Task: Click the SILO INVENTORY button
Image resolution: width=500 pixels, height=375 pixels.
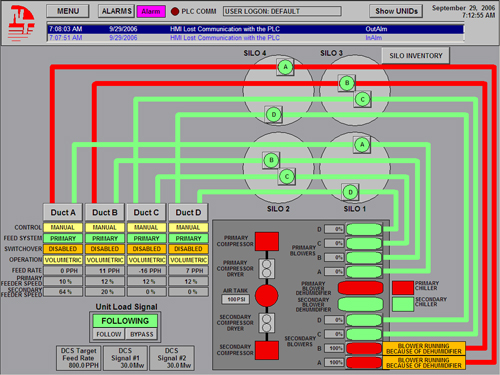Action: tap(416, 56)
